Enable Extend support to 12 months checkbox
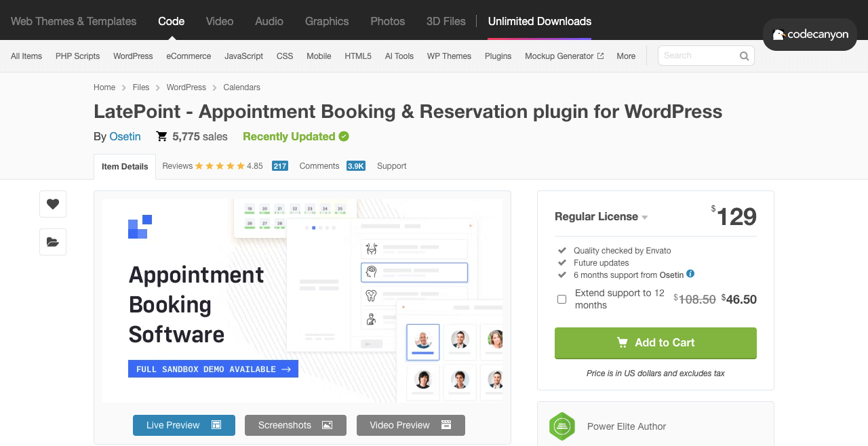 coord(561,299)
